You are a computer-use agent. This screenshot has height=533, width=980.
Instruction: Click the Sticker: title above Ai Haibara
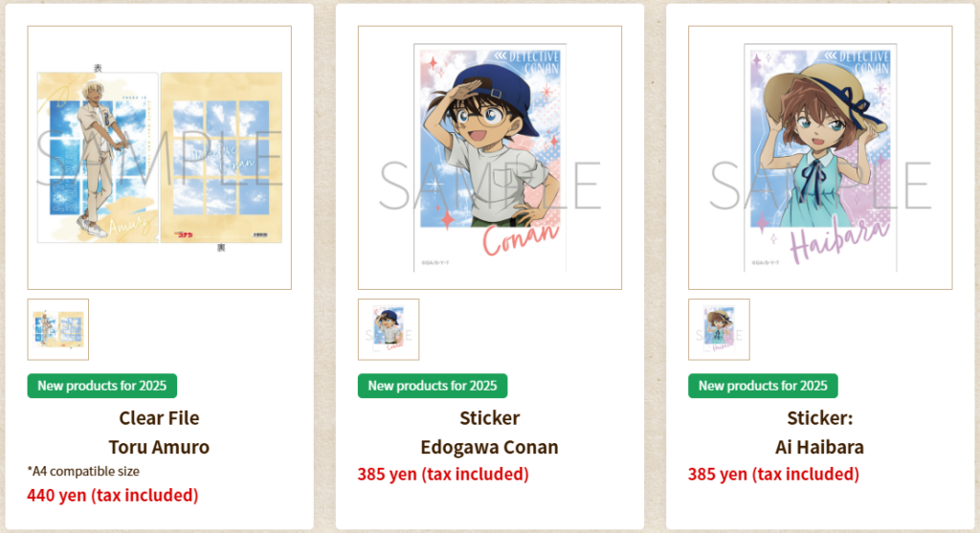click(x=820, y=417)
